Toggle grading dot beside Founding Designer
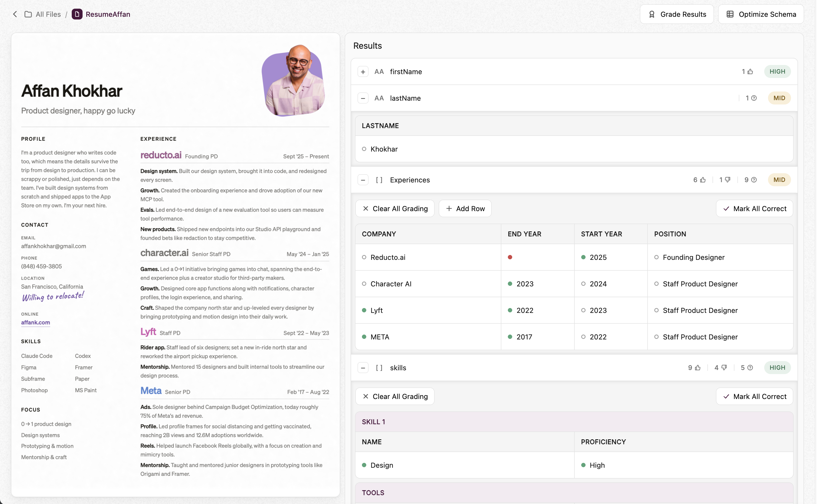 656,257
